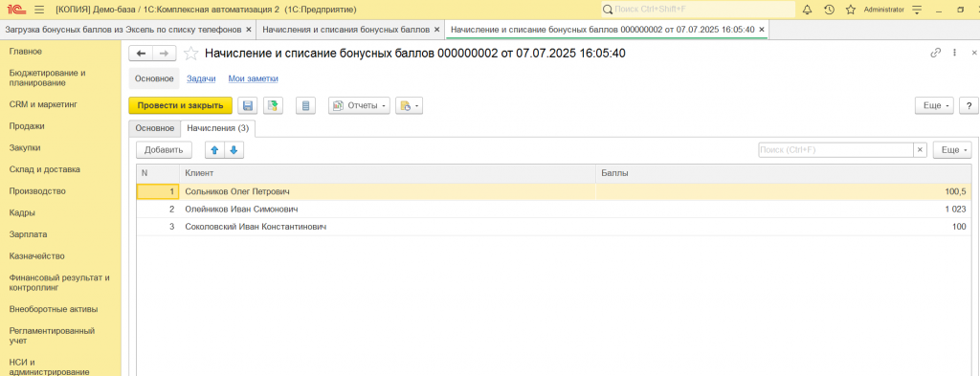Close the current document 000000002 tab
The image size is (980, 376).
pyautogui.click(x=761, y=30)
